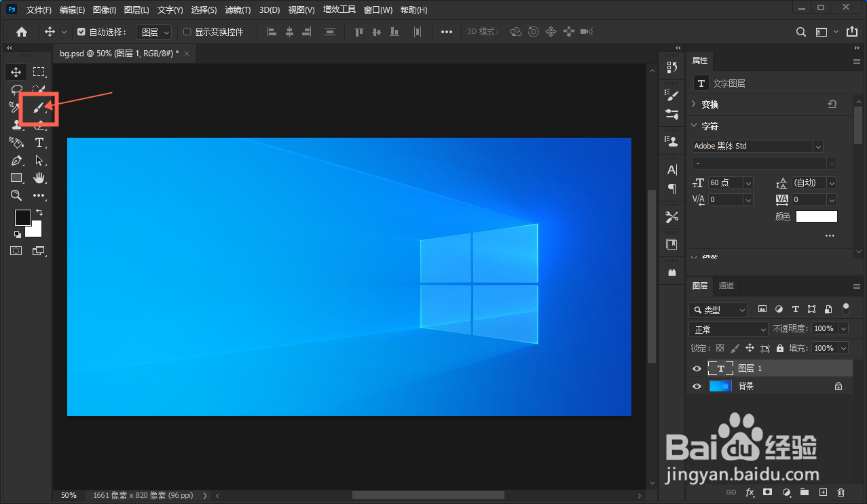Create a new layer with plus icon

(823, 492)
